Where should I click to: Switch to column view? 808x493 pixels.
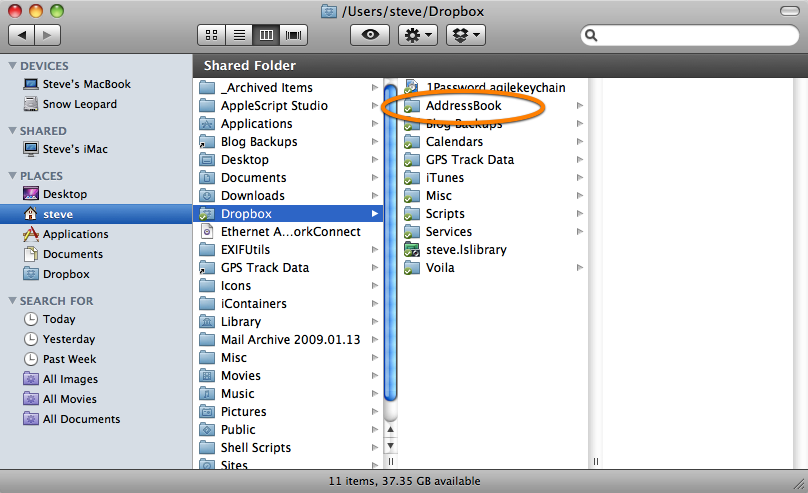coord(266,35)
